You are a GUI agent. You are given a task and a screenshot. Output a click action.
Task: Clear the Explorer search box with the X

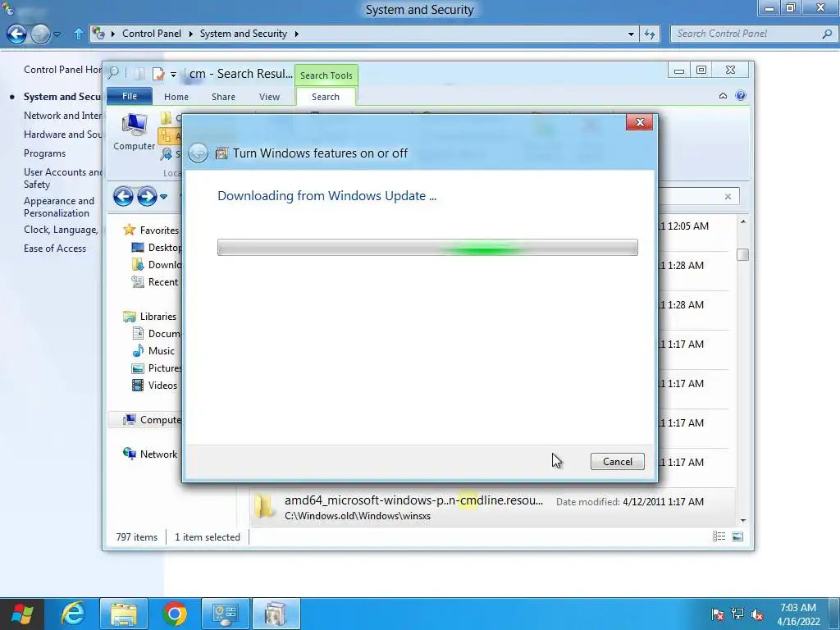[728, 197]
